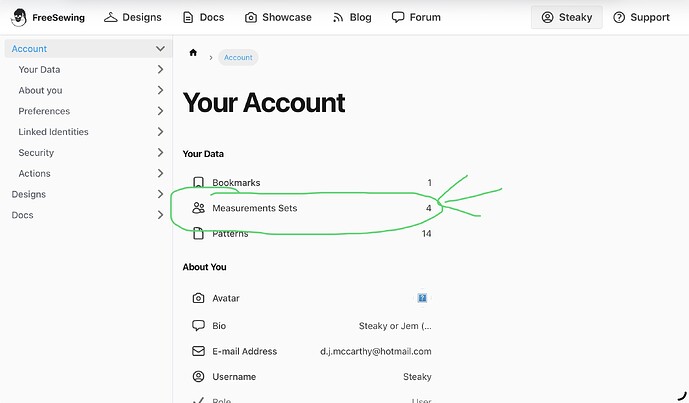This screenshot has height=403, width=689.
Task: Select Your Data in sidebar
Action: click(x=39, y=69)
